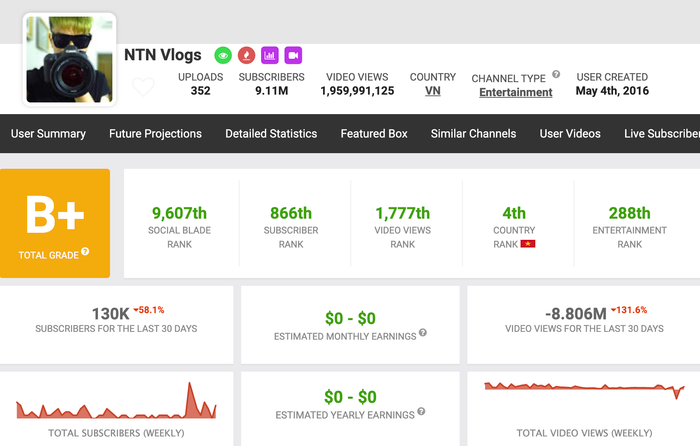The width and height of the screenshot is (700, 446).
Task: Click help icon for Estimated Yearly Earnings
Action: (420, 411)
